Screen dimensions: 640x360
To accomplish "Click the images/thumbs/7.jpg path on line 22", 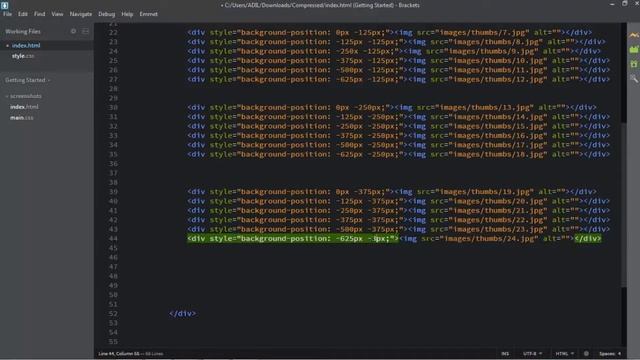I will pos(482,32).
